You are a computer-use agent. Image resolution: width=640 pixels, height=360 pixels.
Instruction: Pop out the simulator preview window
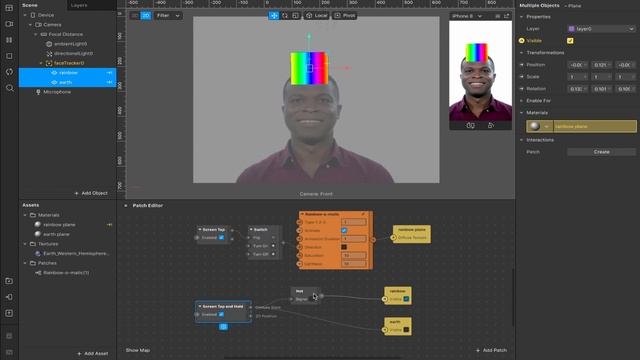click(x=507, y=16)
